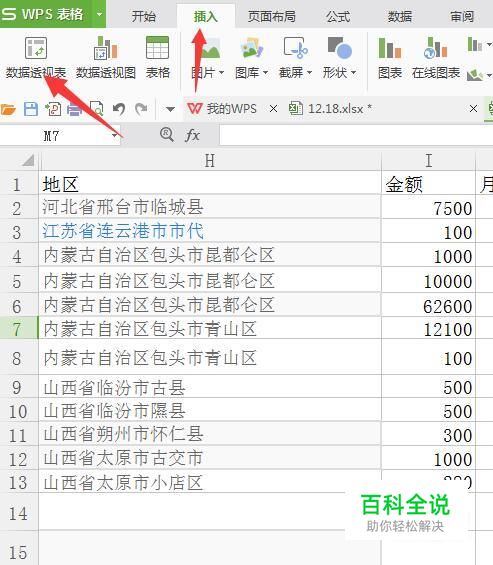Redo the last undone action
493x565 pixels.
[x=141, y=109]
